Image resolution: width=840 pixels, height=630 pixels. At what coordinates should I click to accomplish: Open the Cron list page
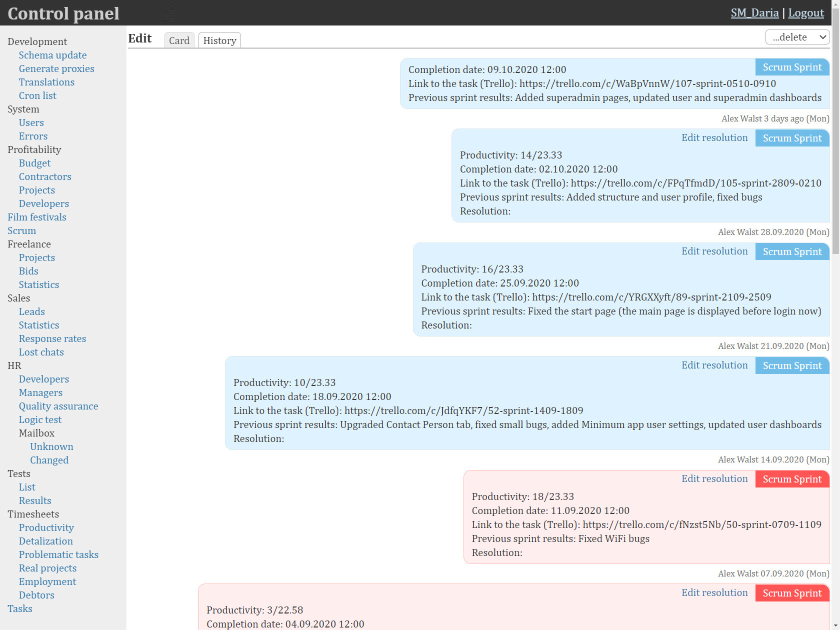37,95
